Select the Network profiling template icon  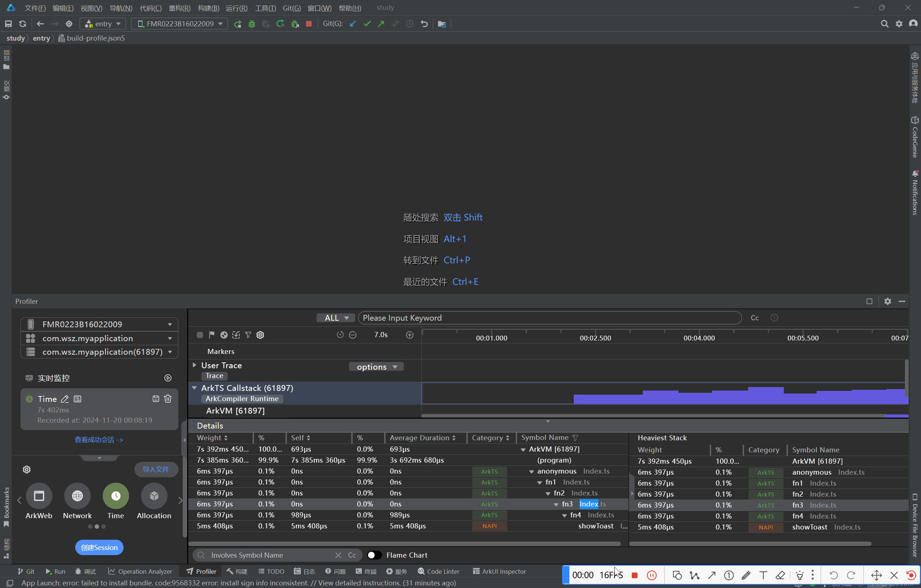[x=77, y=496]
